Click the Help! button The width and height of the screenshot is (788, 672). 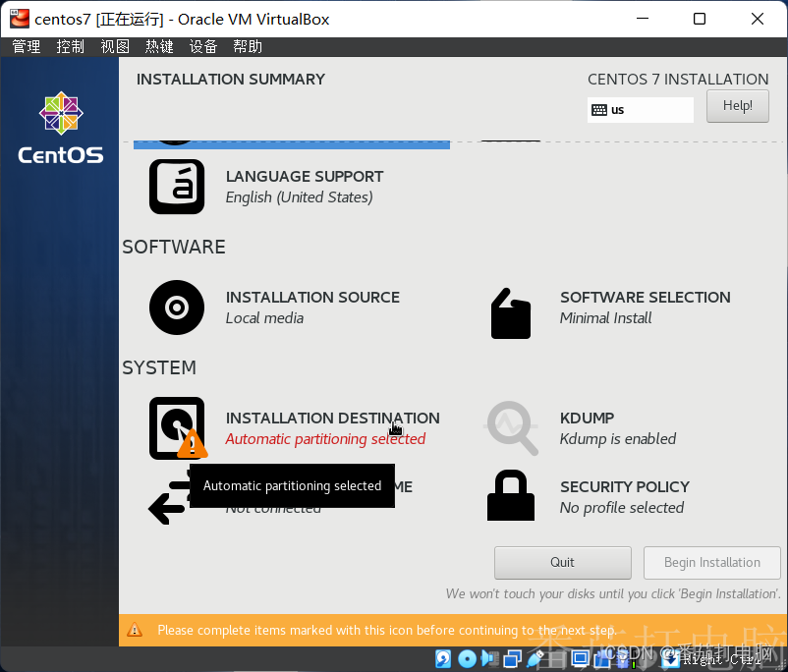737,105
